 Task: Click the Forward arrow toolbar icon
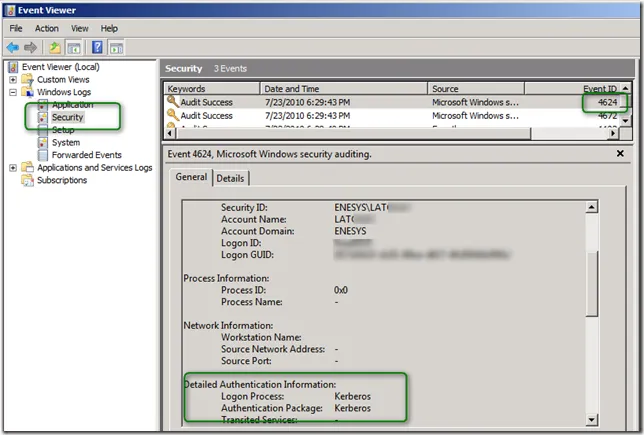click(x=30, y=47)
